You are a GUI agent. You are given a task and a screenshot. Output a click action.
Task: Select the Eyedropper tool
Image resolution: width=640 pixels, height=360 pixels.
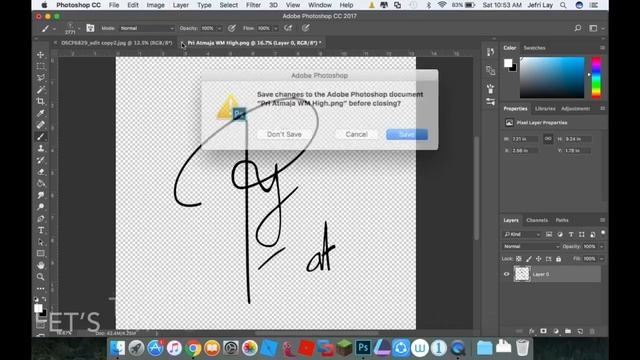40,113
